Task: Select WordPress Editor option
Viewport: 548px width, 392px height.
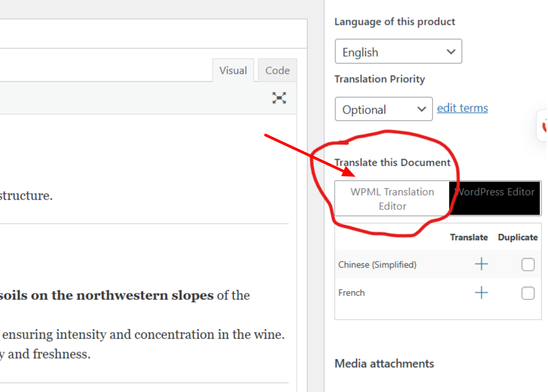Action: [495, 198]
